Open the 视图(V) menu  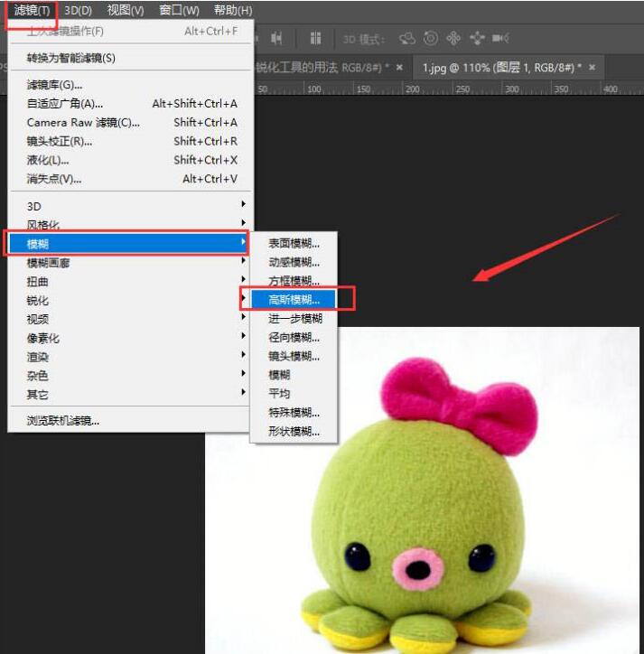(x=126, y=11)
